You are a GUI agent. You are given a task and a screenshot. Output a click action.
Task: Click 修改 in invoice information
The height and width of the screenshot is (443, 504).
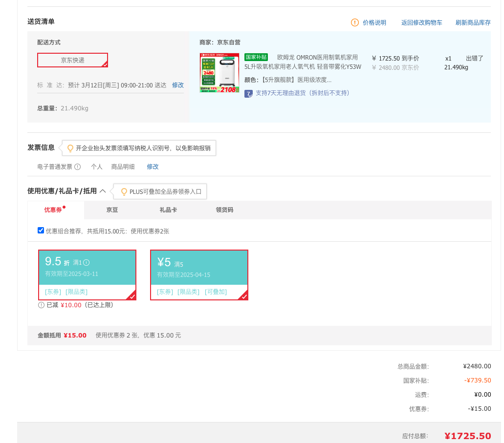click(x=153, y=167)
